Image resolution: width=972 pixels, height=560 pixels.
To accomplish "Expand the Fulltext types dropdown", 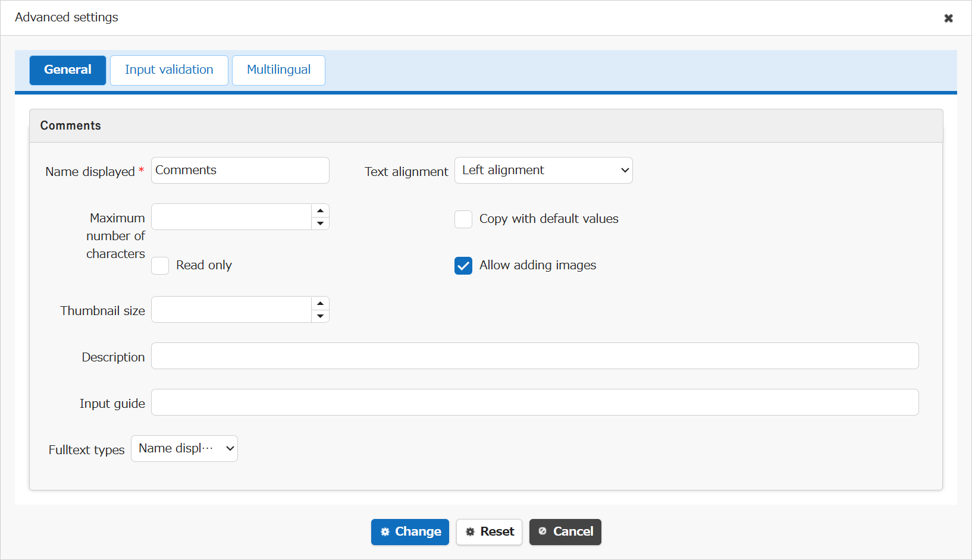I will pyautogui.click(x=184, y=449).
